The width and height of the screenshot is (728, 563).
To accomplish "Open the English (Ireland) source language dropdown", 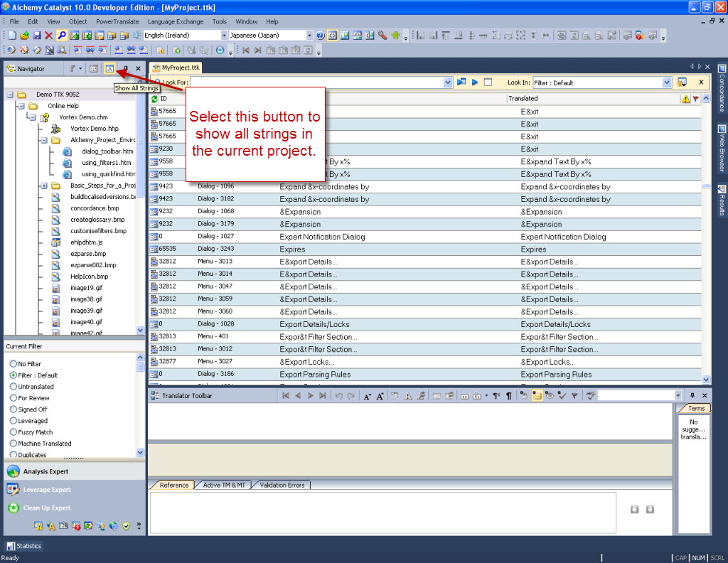I will point(224,36).
